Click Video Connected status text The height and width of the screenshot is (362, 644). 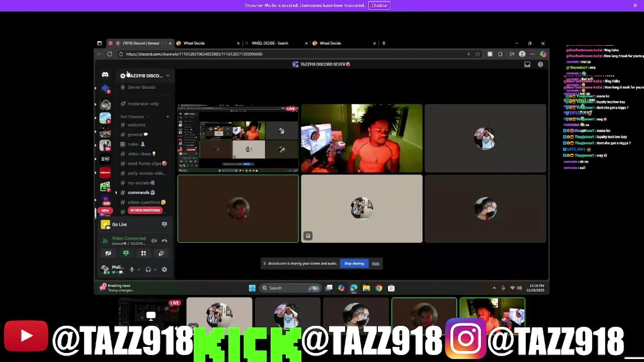point(129,238)
